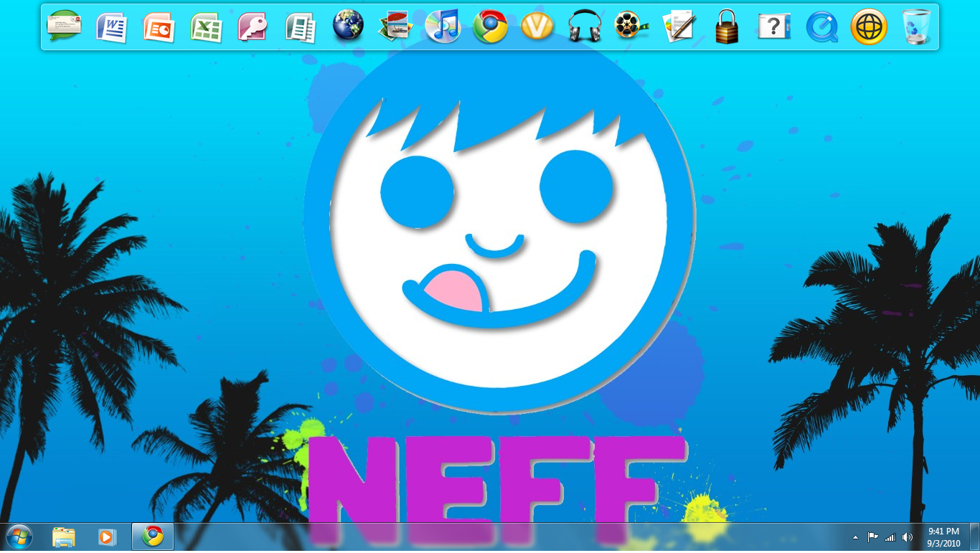The image size is (980, 553).
Task: Launch PowerPoint from the dock
Action: (x=159, y=27)
